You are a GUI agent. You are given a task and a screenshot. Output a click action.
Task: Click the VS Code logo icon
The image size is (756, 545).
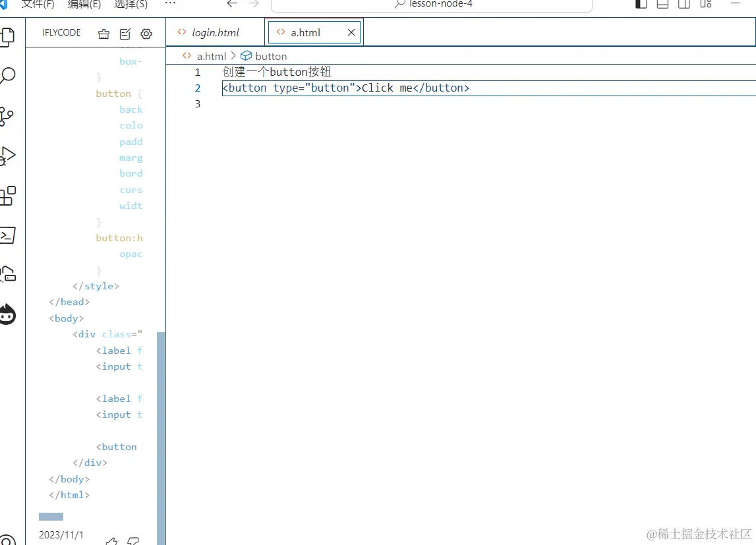[3, 5]
